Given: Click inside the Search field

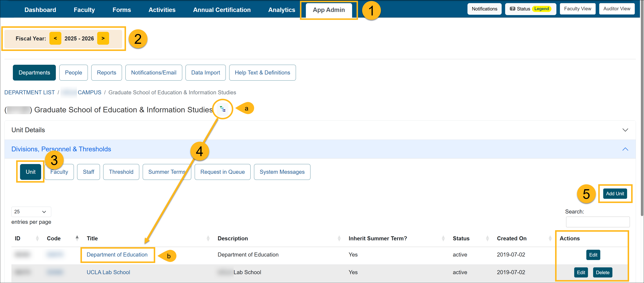Looking at the screenshot, I should pyautogui.click(x=598, y=222).
